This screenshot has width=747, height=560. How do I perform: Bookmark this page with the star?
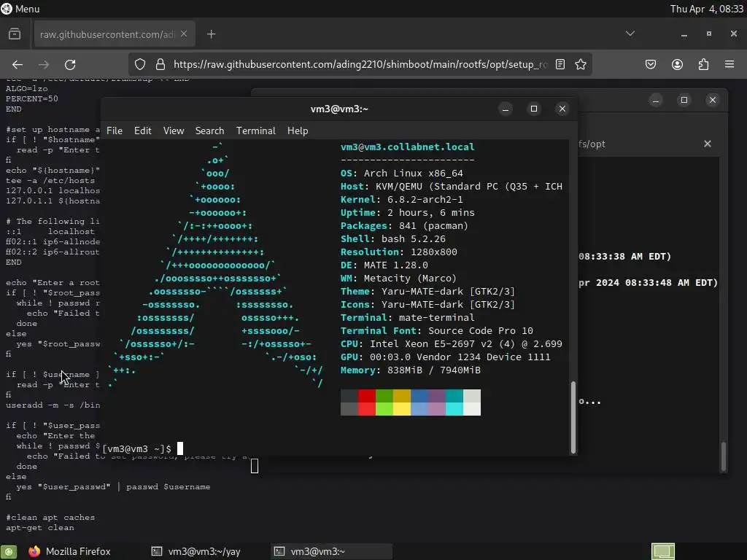pos(580,64)
